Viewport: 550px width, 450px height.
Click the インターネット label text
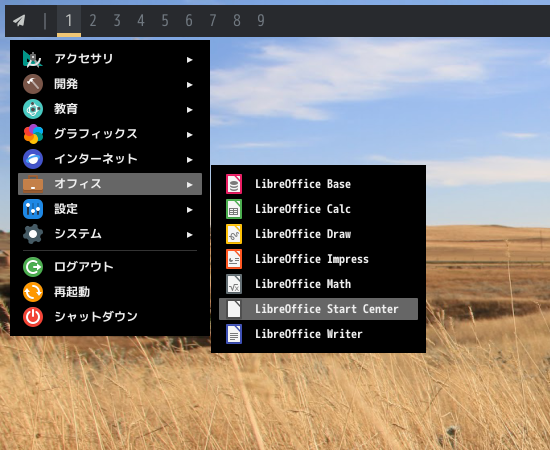95,159
